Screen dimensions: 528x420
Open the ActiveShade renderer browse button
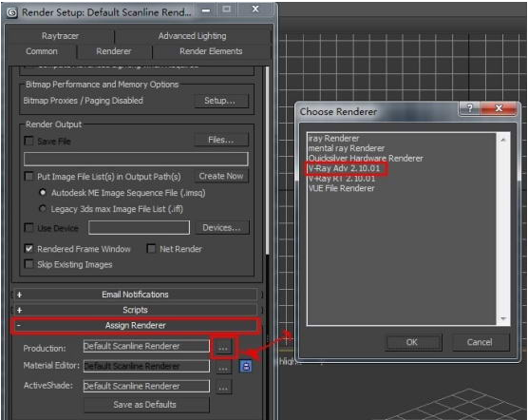(x=223, y=388)
